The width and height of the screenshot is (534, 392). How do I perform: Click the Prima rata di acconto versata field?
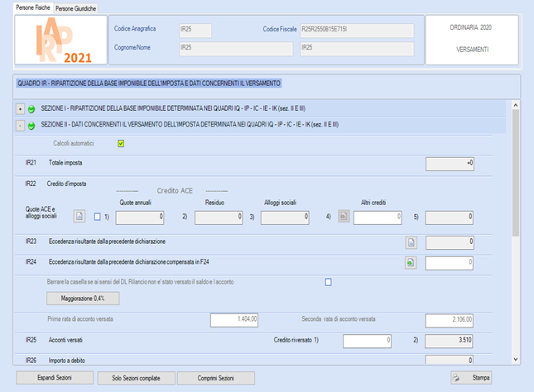click(234, 320)
